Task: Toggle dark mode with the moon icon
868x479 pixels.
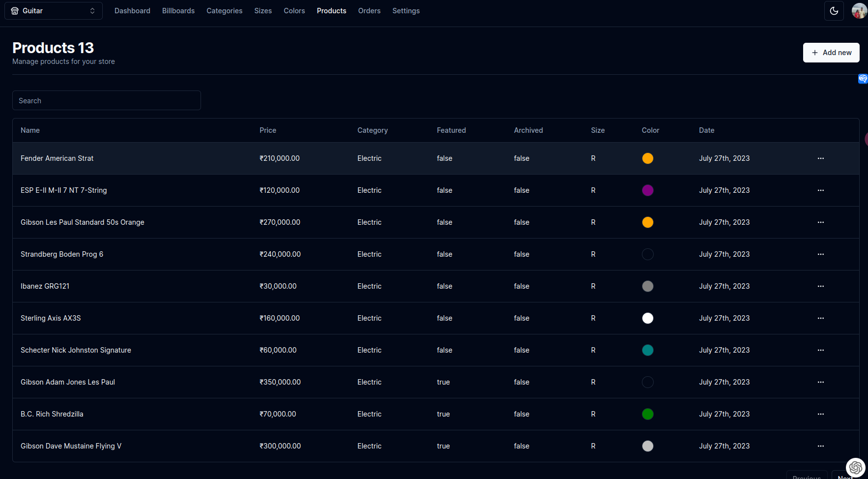Action: [x=834, y=11]
